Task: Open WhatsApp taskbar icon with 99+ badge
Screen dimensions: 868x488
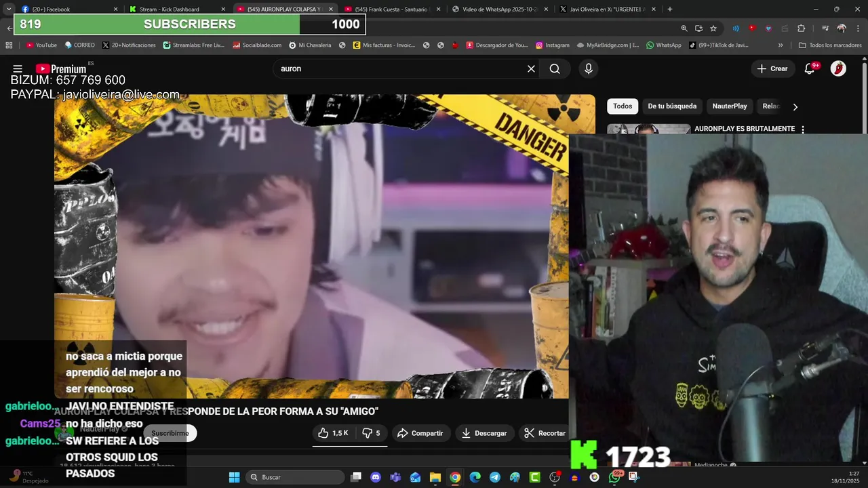Action: point(614,477)
